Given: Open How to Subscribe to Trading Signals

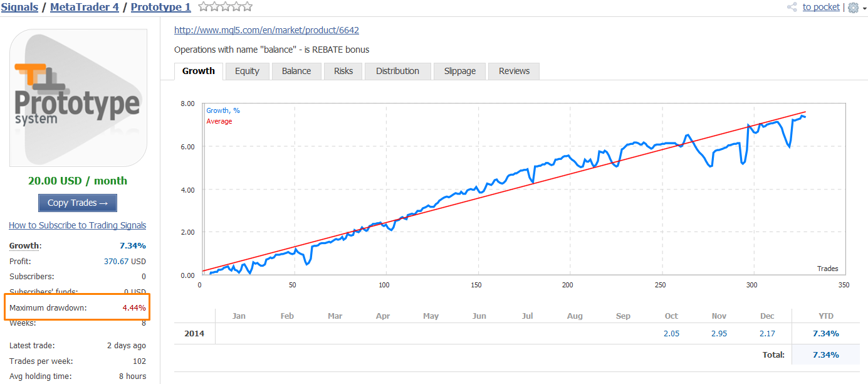Looking at the screenshot, I should tap(78, 225).
